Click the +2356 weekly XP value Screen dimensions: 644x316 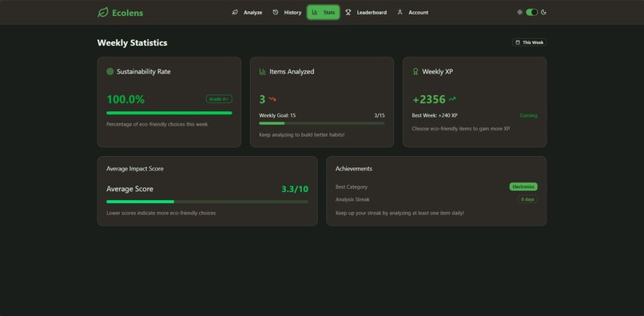(429, 99)
